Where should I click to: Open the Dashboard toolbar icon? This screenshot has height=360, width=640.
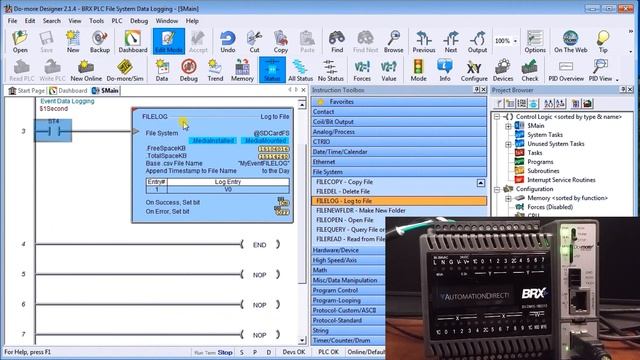point(133,41)
